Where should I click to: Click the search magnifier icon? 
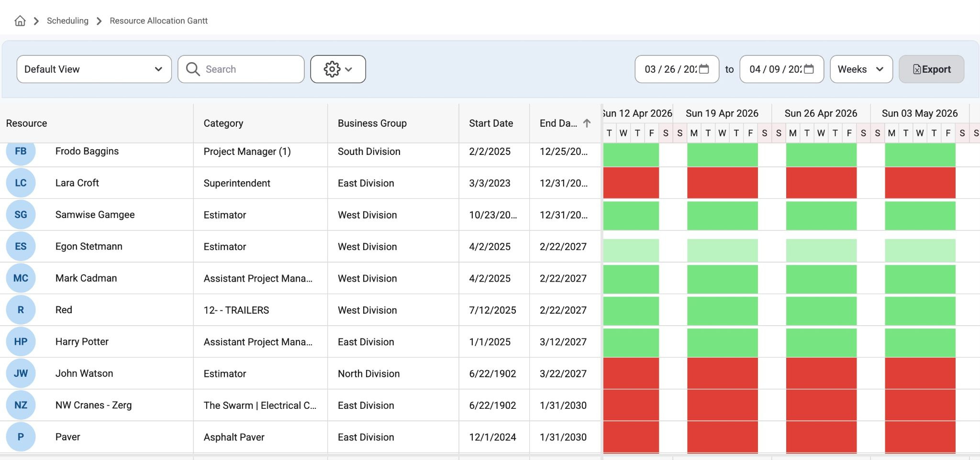(x=193, y=69)
